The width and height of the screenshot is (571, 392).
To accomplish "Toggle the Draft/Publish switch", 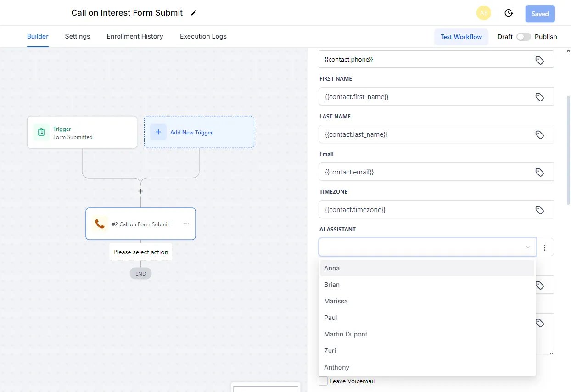I will click(523, 37).
